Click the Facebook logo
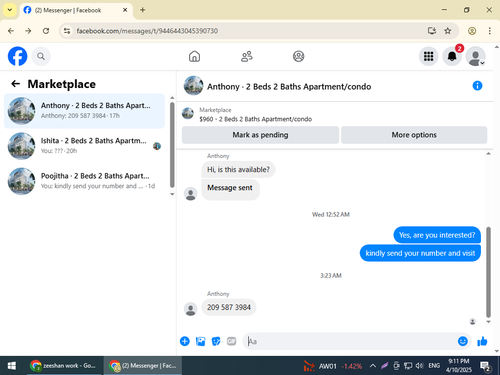Viewport: 500px width, 375px height. pos(17,56)
